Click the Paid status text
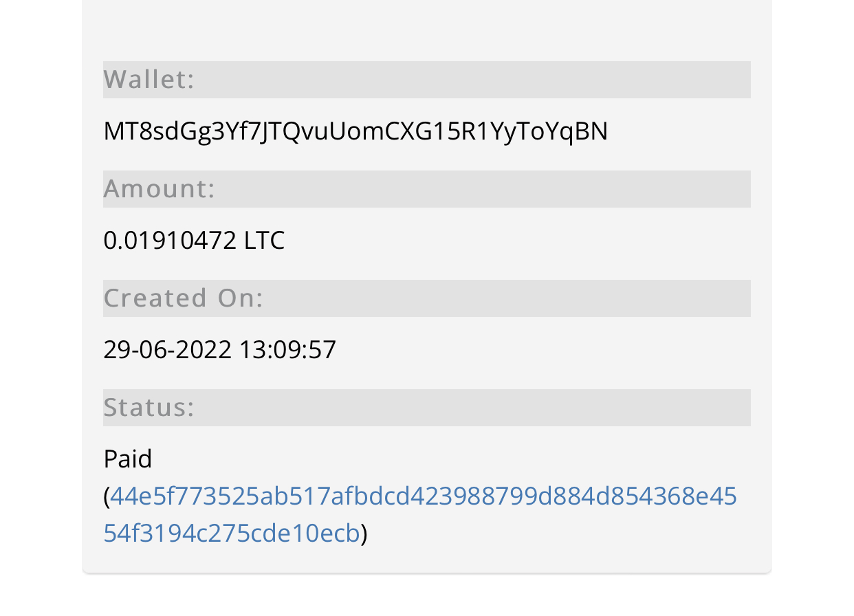The image size is (854, 616). pos(127,459)
